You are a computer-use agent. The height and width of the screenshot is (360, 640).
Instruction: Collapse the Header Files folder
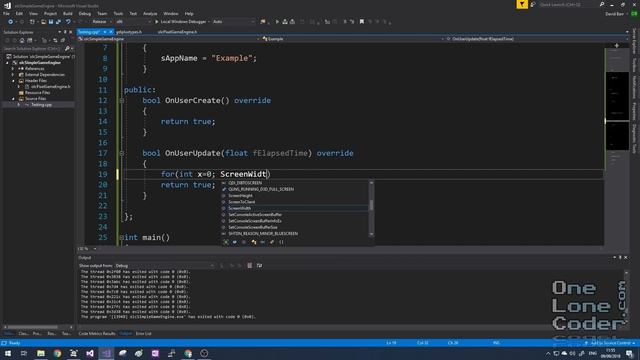click(13, 81)
